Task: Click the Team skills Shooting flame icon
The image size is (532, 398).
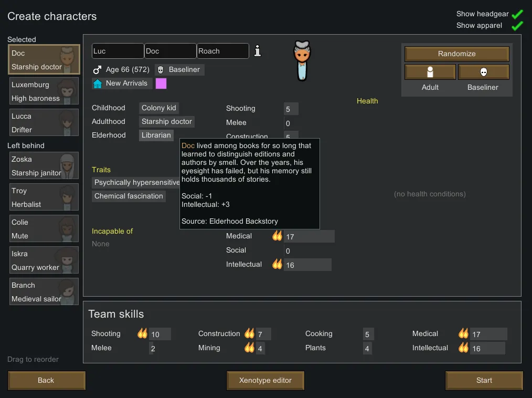Action: (142, 334)
